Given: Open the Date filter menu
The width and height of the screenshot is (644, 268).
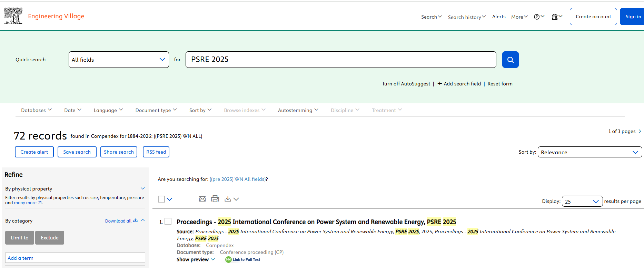Looking at the screenshot, I should tap(73, 110).
